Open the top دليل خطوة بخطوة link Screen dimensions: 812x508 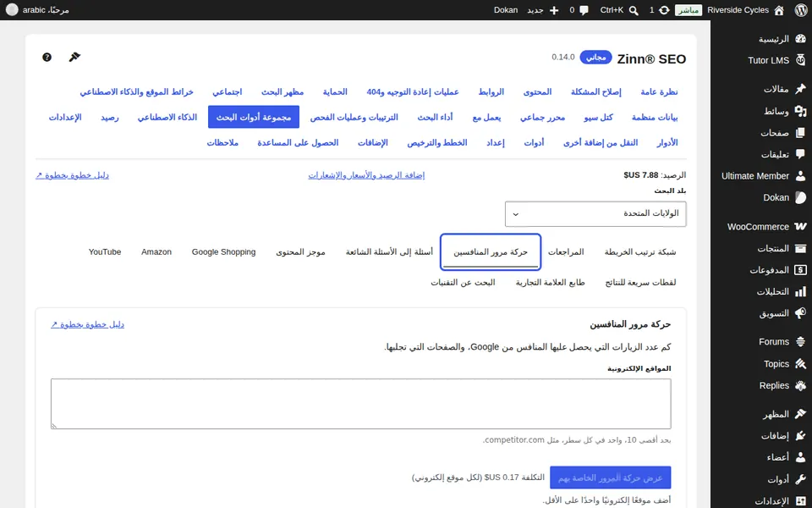point(72,175)
